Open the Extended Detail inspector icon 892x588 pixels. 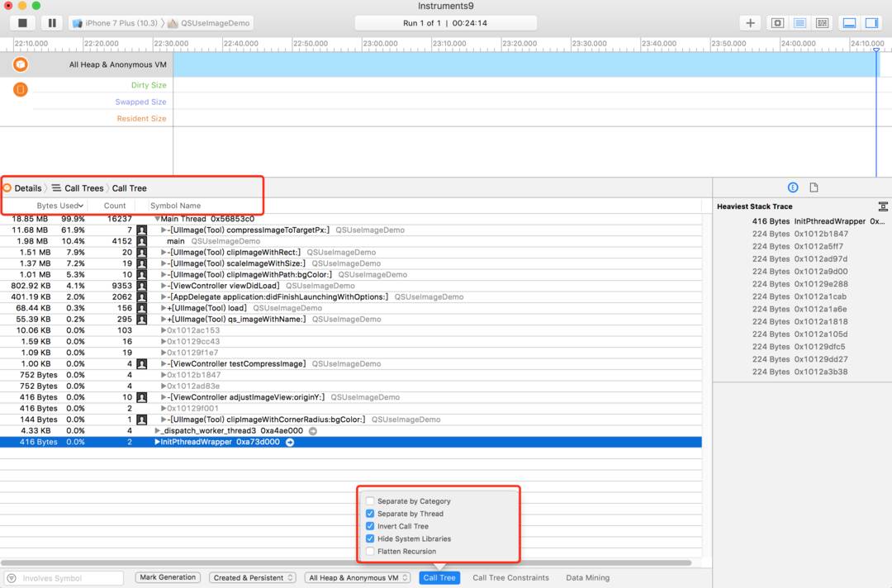tap(793, 187)
